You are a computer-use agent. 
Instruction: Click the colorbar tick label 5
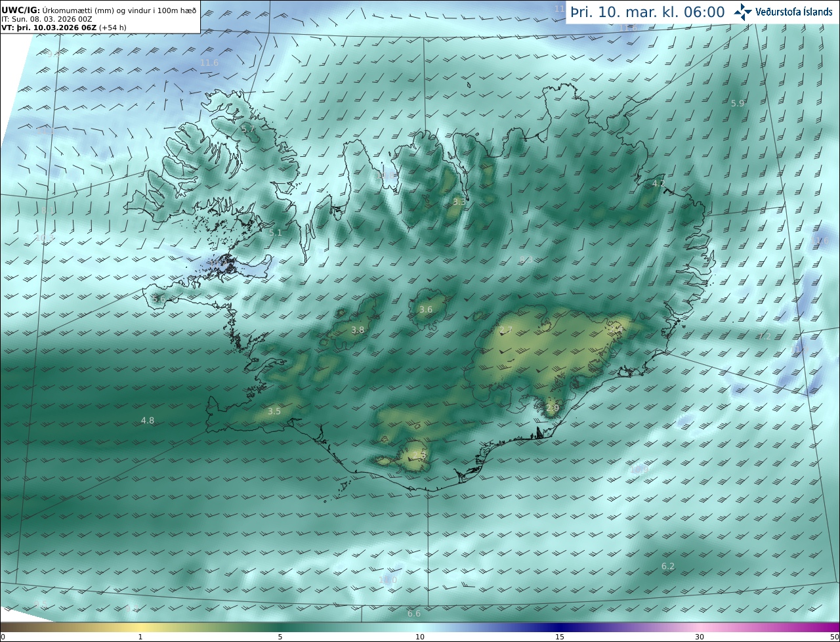pyautogui.click(x=280, y=637)
